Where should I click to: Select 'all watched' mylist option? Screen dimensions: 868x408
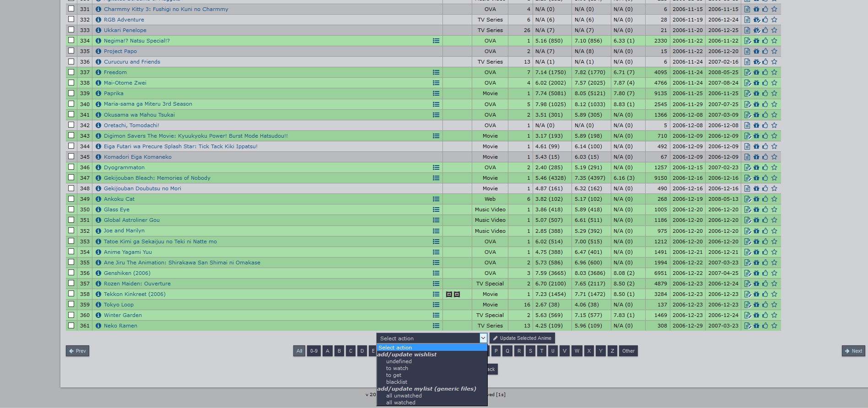click(400, 403)
